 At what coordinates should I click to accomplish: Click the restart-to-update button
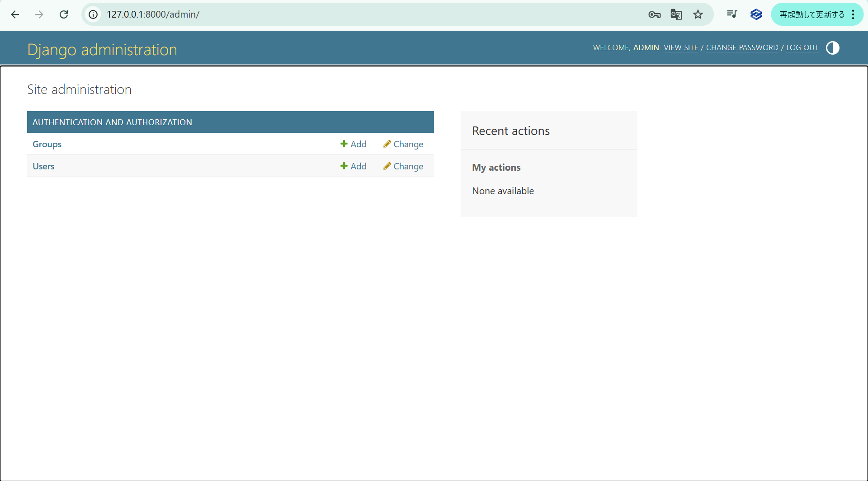[811, 14]
